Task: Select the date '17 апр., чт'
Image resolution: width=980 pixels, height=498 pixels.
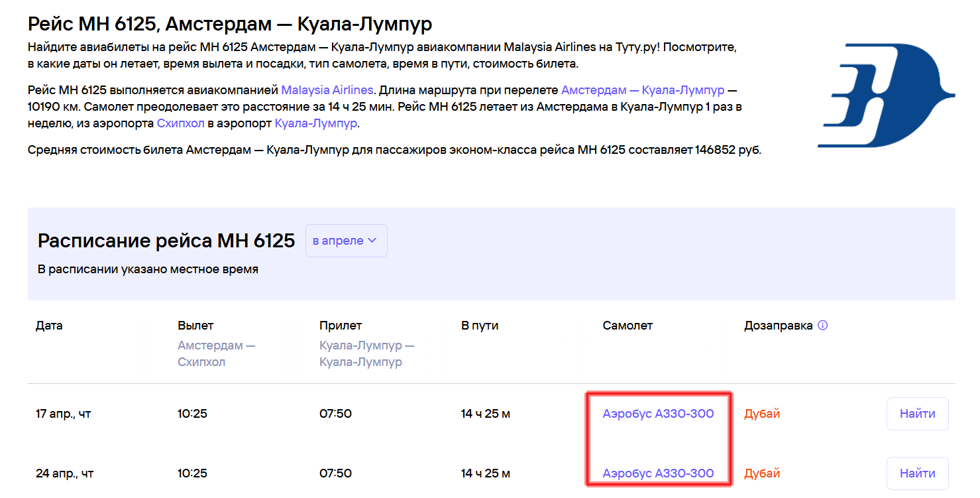Action: (64, 414)
